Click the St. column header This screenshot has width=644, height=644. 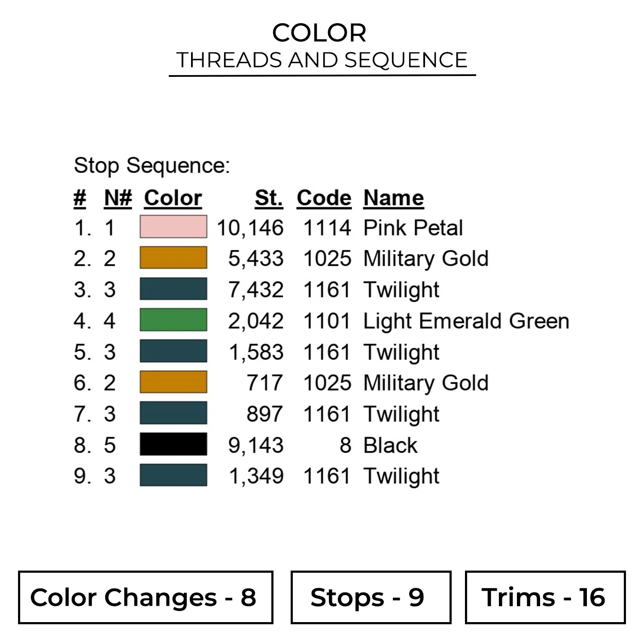pos(269,198)
